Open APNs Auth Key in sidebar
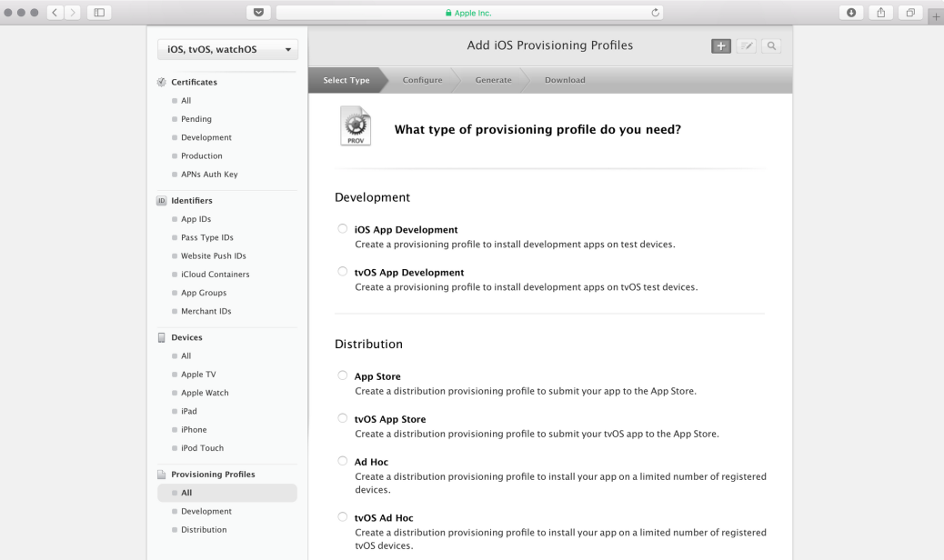 point(209,175)
